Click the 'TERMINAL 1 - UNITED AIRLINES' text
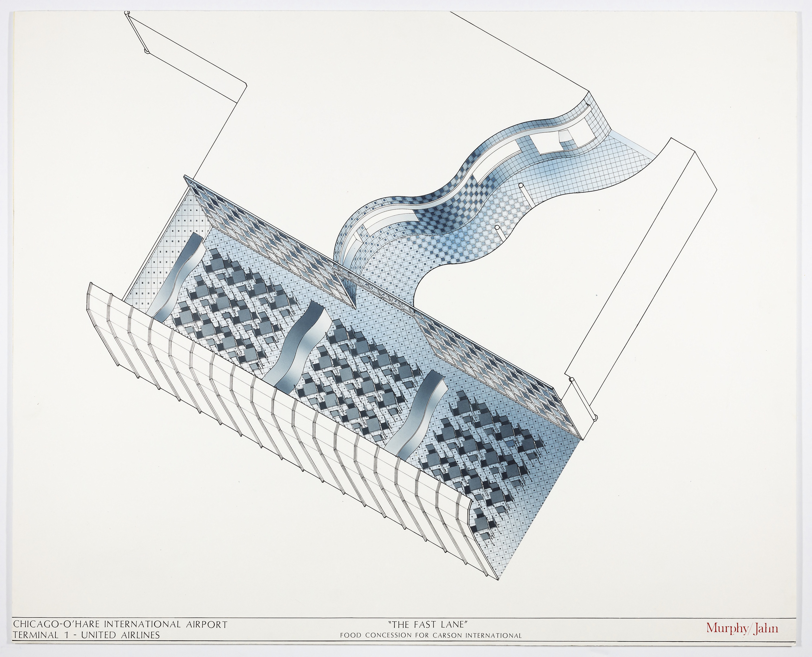The image size is (812, 657). click(86, 635)
